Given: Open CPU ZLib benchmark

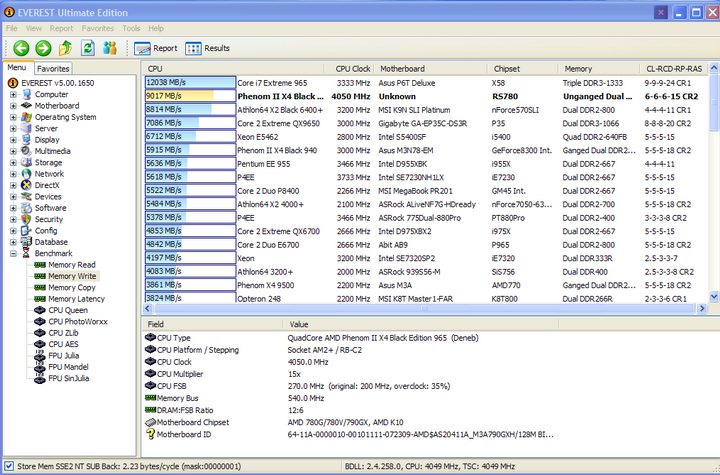Looking at the screenshot, I should tap(63, 333).
